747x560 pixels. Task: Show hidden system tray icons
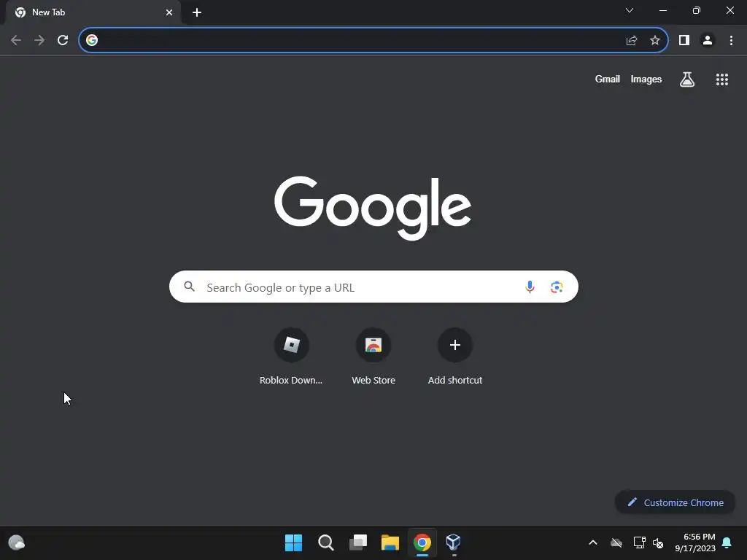(x=593, y=542)
